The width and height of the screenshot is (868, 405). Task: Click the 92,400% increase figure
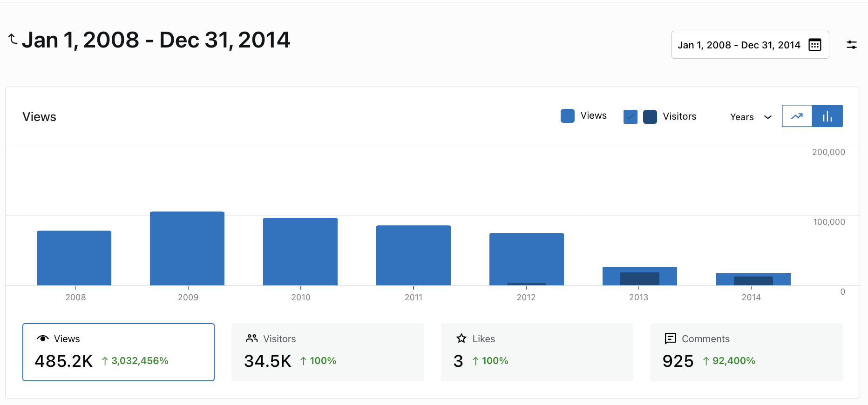pos(733,361)
